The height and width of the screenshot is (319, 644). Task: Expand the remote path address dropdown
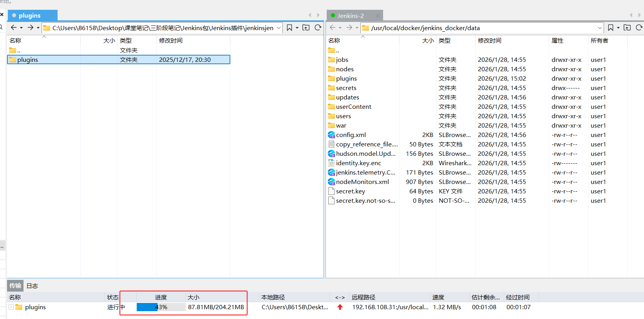pos(600,28)
